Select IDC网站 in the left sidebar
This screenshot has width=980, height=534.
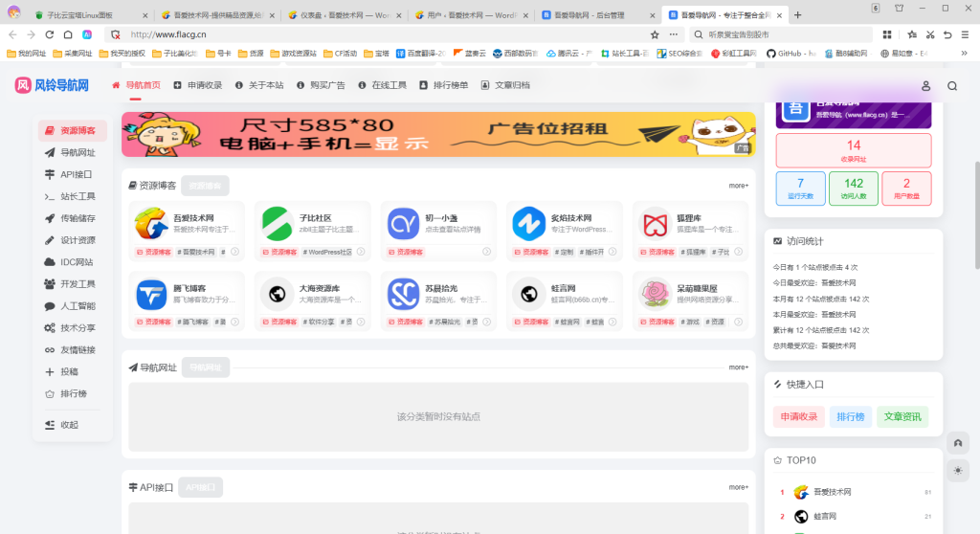pos(73,262)
